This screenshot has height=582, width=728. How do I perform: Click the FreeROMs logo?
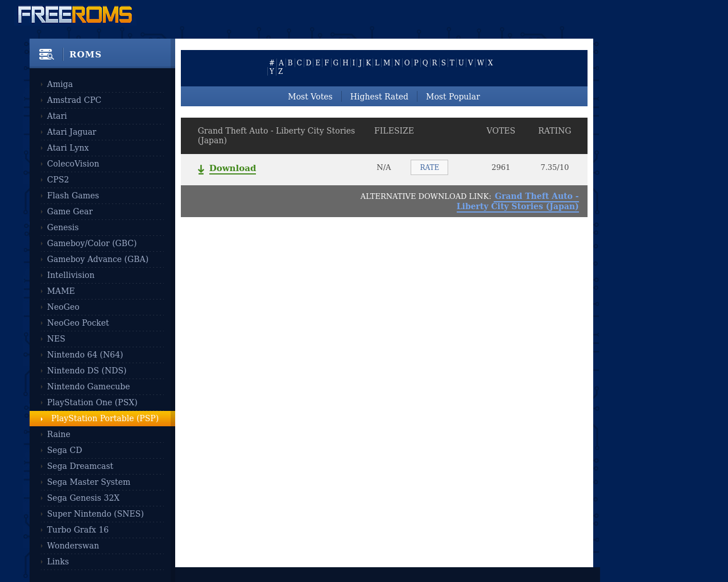75,14
